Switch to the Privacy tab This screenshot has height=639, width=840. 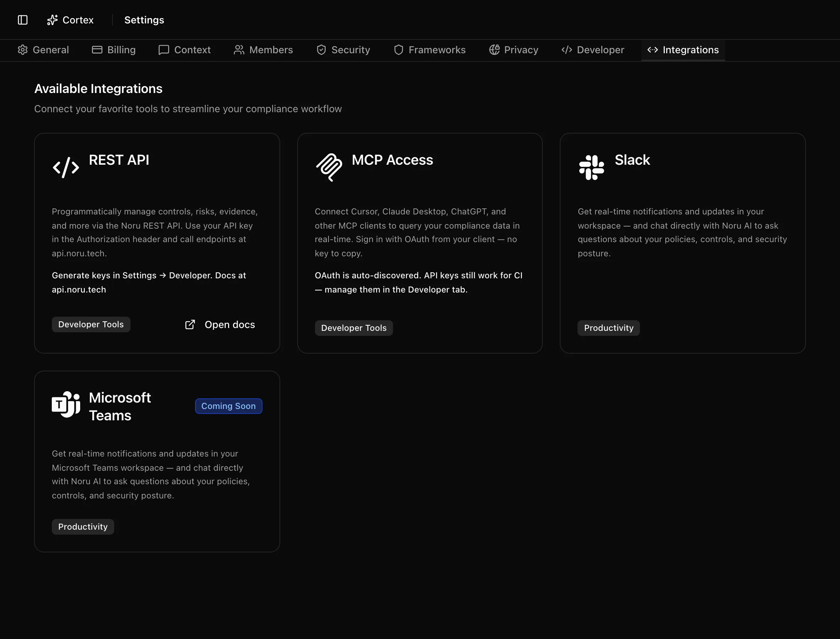point(514,50)
